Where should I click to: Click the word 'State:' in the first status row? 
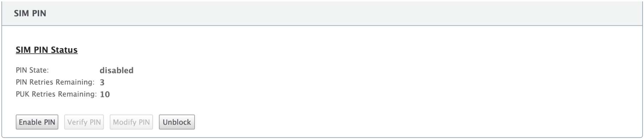pos(39,70)
